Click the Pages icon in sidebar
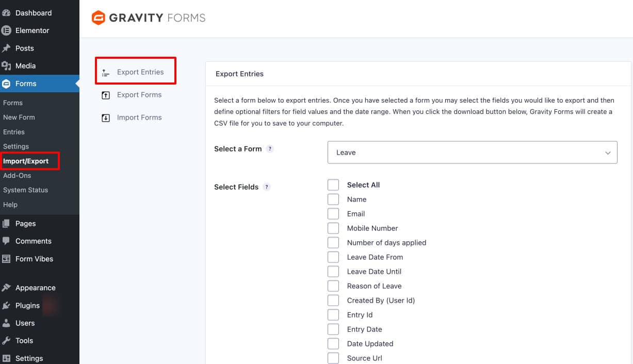633x364 pixels. click(x=7, y=224)
